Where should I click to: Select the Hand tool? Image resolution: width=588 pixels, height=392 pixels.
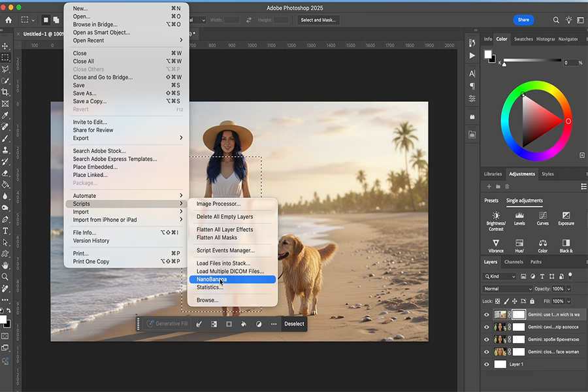pos(5,265)
